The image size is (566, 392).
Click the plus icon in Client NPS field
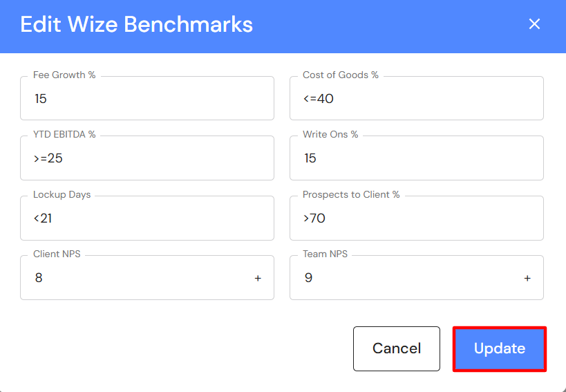coord(258,278)
